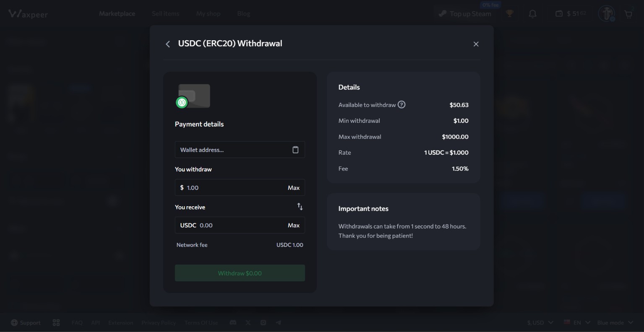Image resolution: width=644 pixels, height=332 pixels.
Task: Select the 1.50% fee value
Action: (460, 169)
